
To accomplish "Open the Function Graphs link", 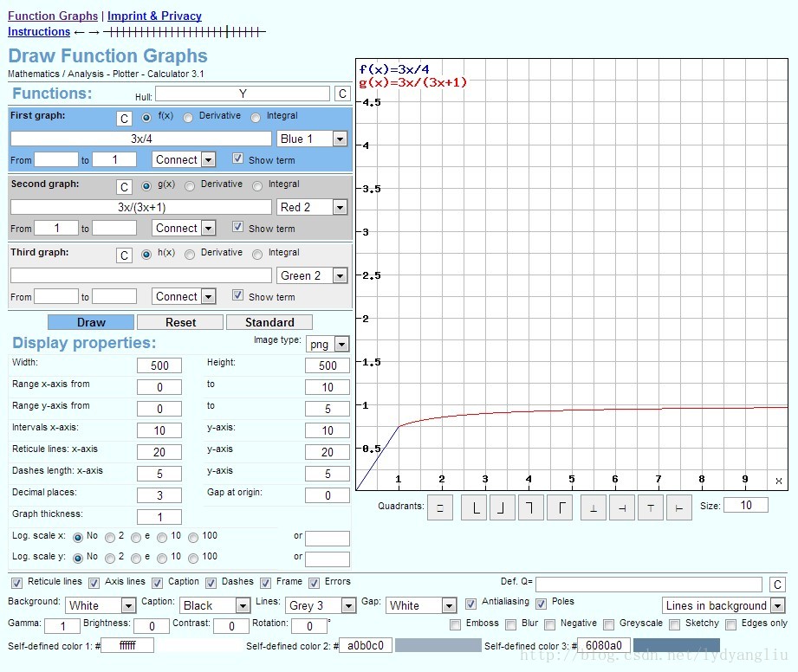I will pyautogui.click(x=53, y=16).
